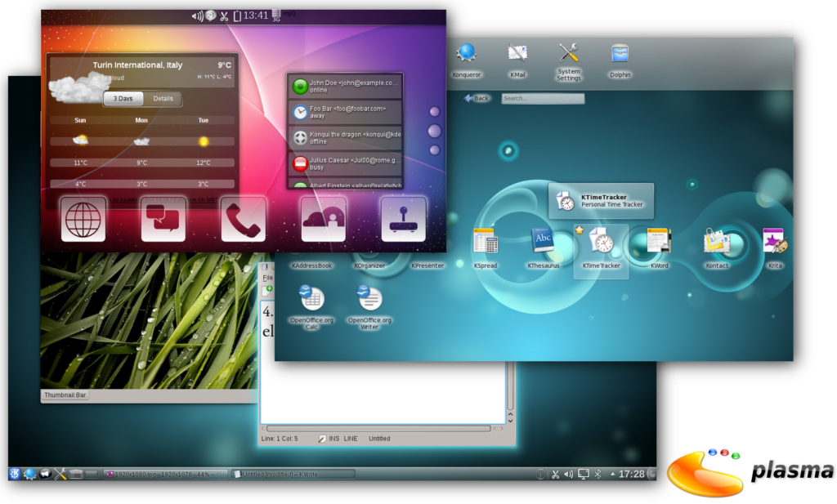This screenshot has width=837, height=504.
Task: Open the Dolphin file manager icon
Action: click(x=620, y=53)
